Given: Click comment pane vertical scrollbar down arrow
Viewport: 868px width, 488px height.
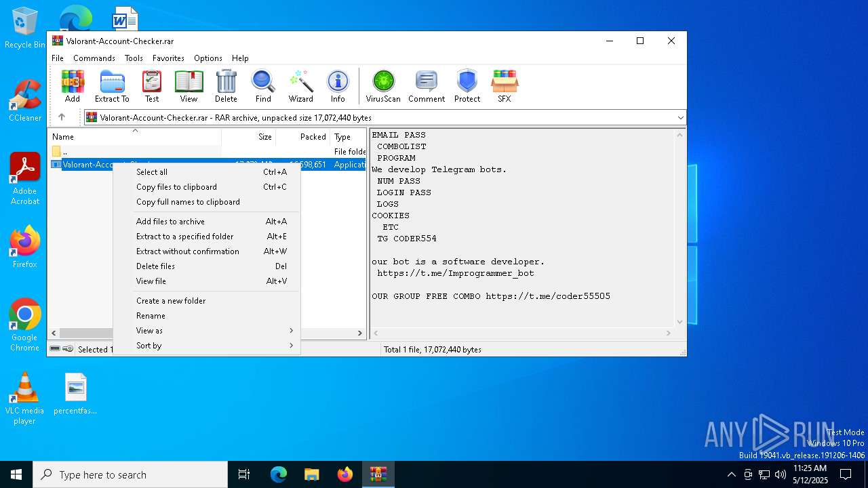Looking at the screenshot, I should pos(680,322).
